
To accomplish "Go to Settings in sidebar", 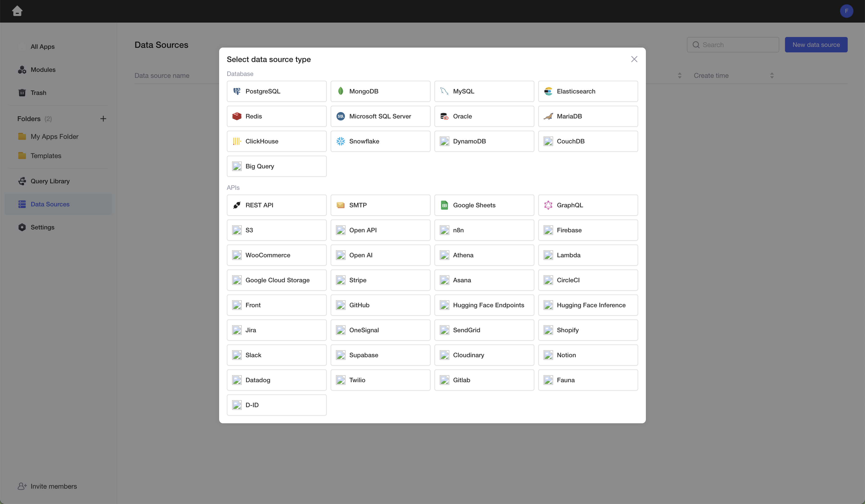I will point(42,227).
